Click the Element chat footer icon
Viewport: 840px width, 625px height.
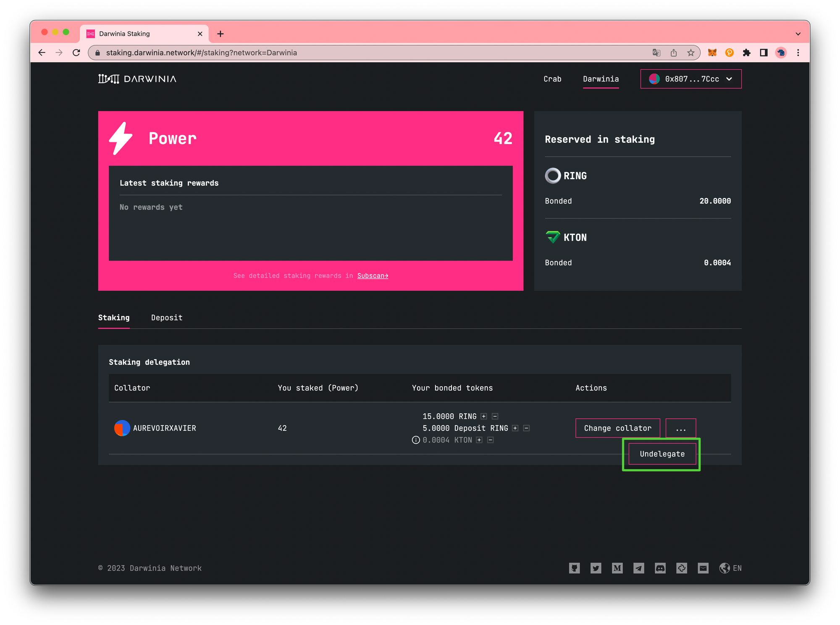(x=681, y=568)
